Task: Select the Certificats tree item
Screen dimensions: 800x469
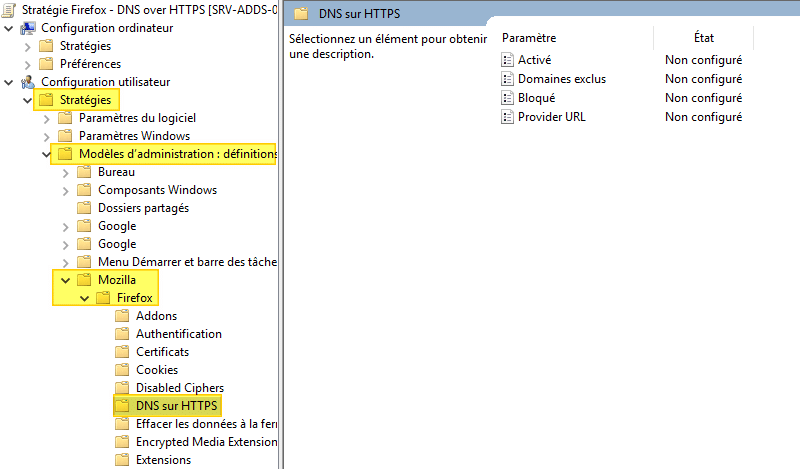Action: point(162,352)
